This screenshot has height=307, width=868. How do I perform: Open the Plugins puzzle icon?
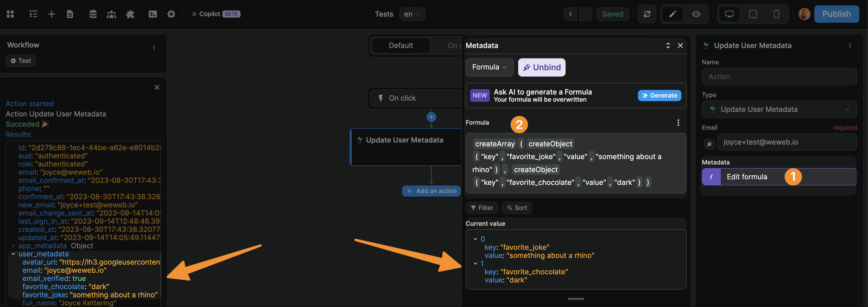click(130, 14)
